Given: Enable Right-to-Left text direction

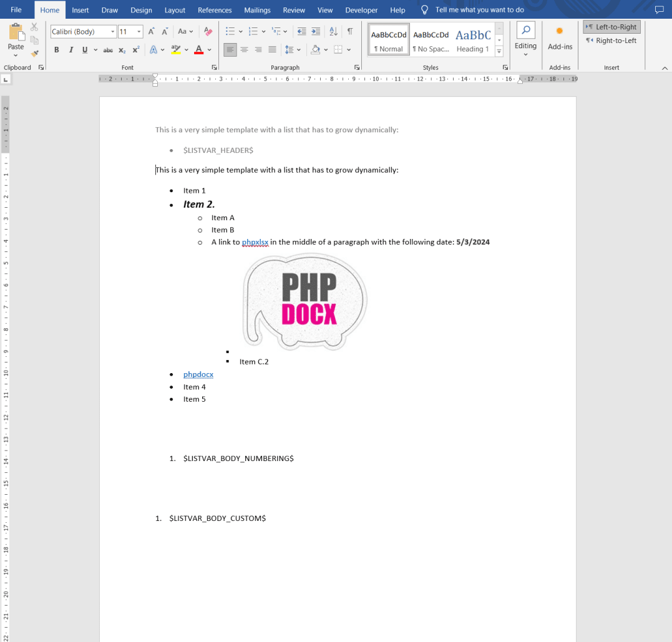Looking at the screenshot, I should point(611,41).
